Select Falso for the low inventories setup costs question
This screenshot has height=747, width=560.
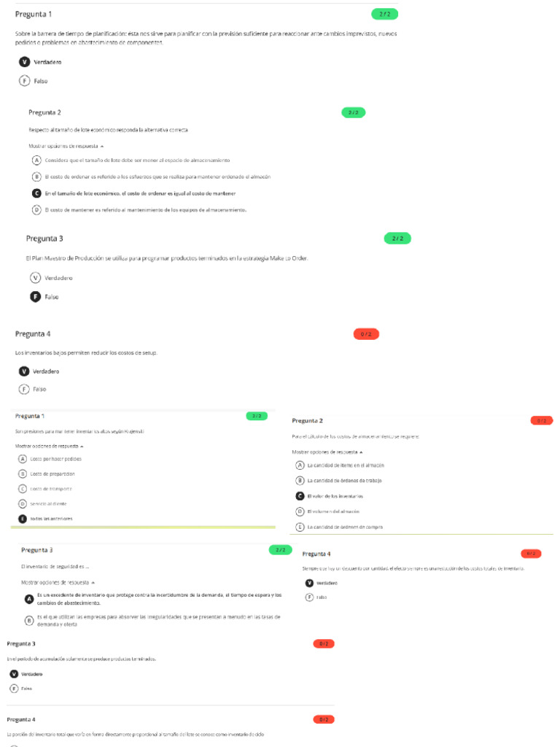(x=24, y=390)
